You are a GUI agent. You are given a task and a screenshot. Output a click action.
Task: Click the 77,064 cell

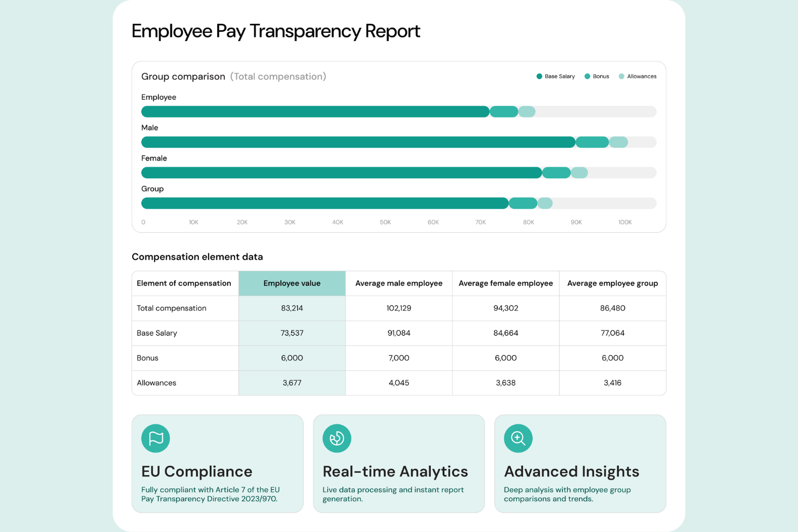[613, 333]
